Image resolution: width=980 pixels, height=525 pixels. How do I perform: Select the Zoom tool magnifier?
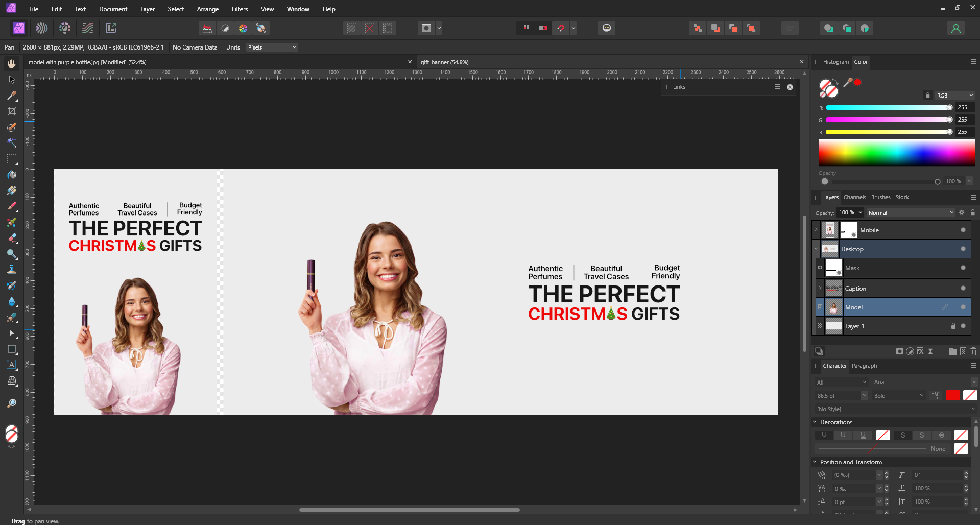12,403
